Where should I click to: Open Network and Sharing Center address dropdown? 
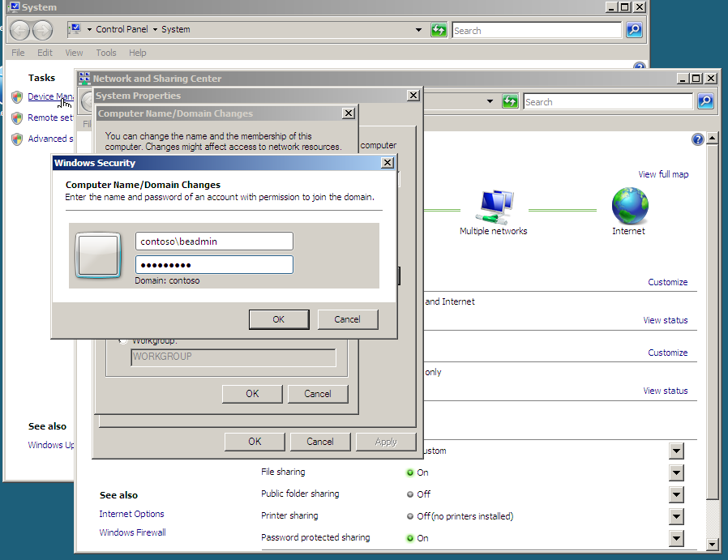490,101
